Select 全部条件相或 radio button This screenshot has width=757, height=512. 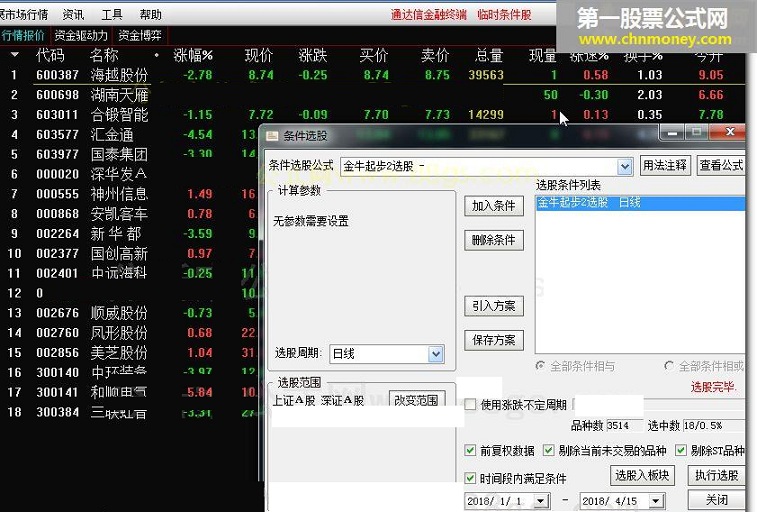669,366
